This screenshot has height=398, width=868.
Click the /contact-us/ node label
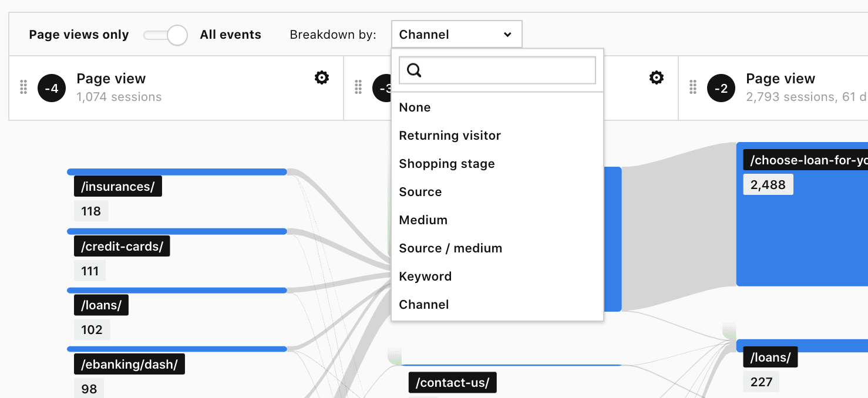click(x=453, y=383)
